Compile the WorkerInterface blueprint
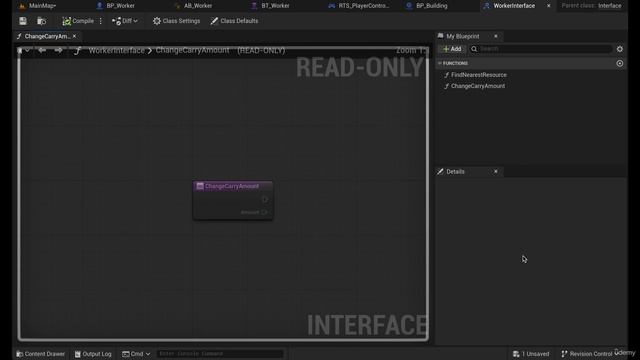The width and height of the screenshot is (640, 360). (x=78, y=21)
